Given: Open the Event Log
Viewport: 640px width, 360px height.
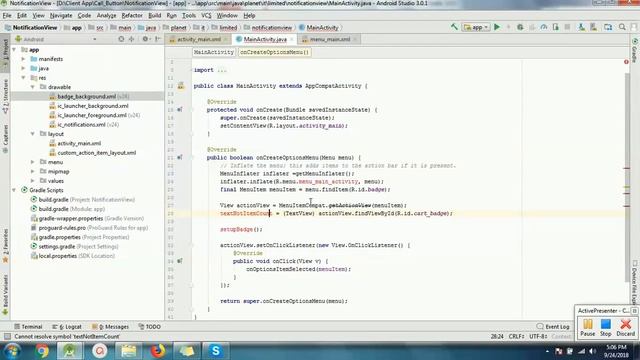Looking at the screenshot, I should 553,327.
